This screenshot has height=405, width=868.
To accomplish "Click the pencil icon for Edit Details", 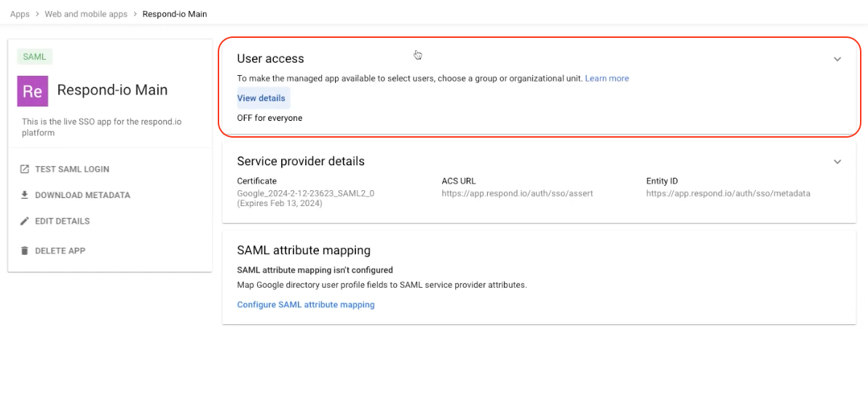I will 24,221.
